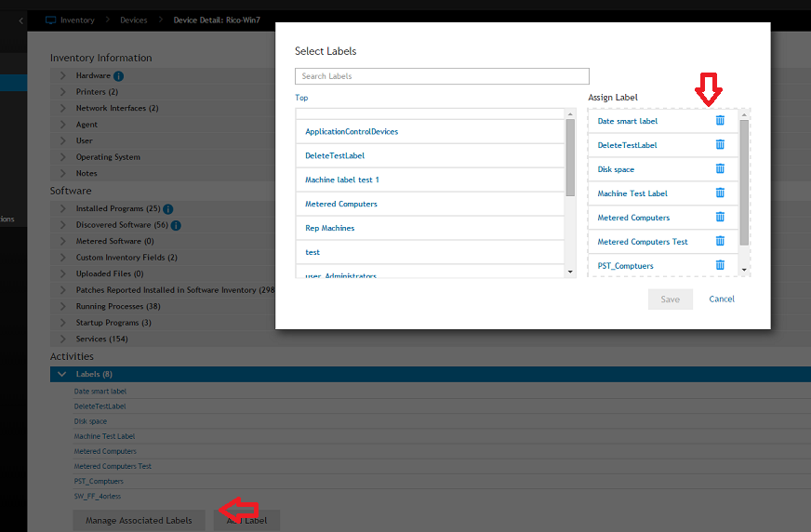Delete the Date smart label assignment
This screenshot has height=532, width=811.
[720, 121]
